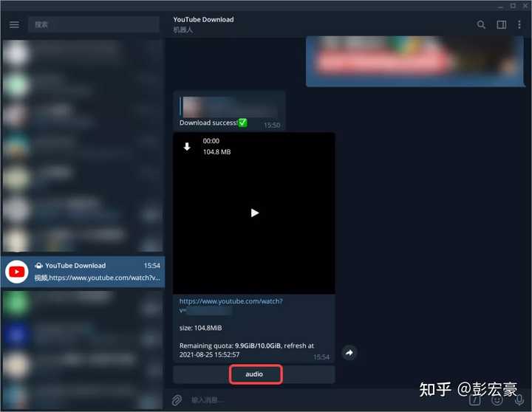Select the Download success message
Image resolution: width=532 pixels, height=412 pixels.
click(229, 111)
